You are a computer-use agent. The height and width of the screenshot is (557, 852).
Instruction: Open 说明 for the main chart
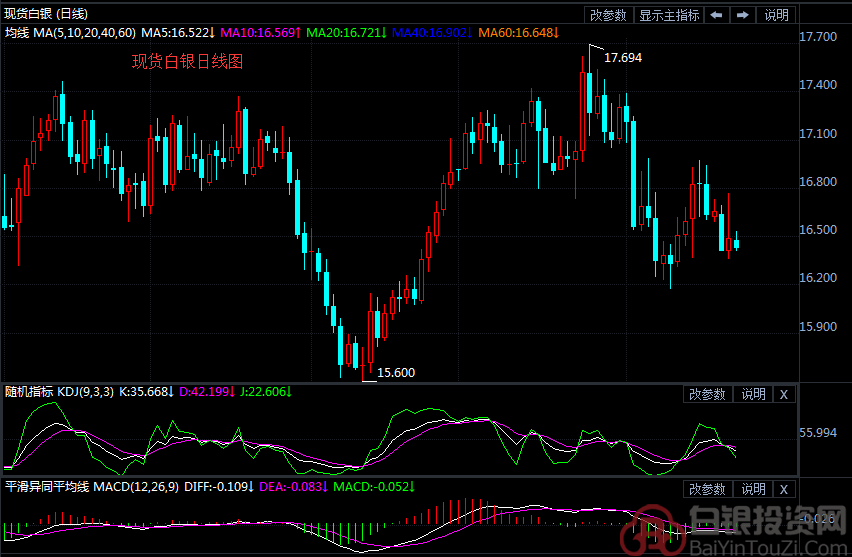point(776,15)
